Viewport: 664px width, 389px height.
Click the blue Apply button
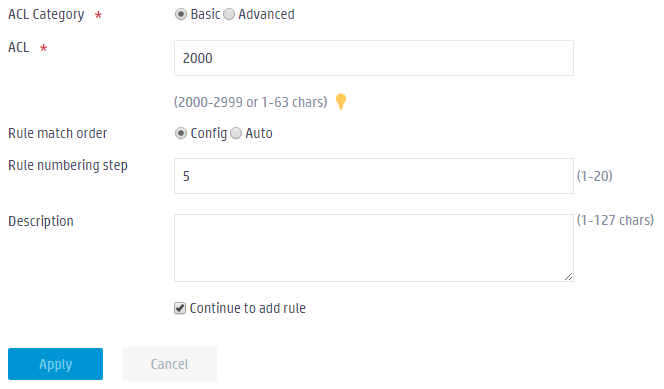[x=55, y=364]
